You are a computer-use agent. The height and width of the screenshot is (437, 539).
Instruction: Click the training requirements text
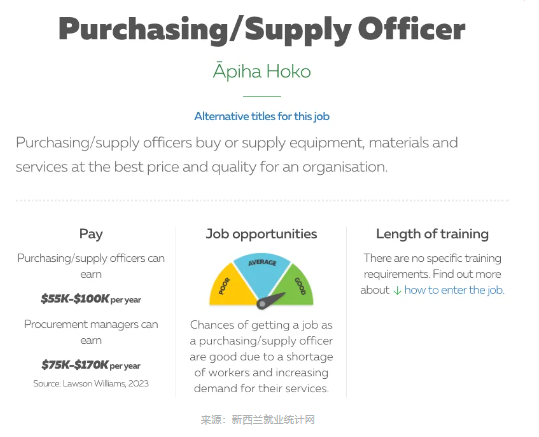pyautogui.click(x=432, y=274)
